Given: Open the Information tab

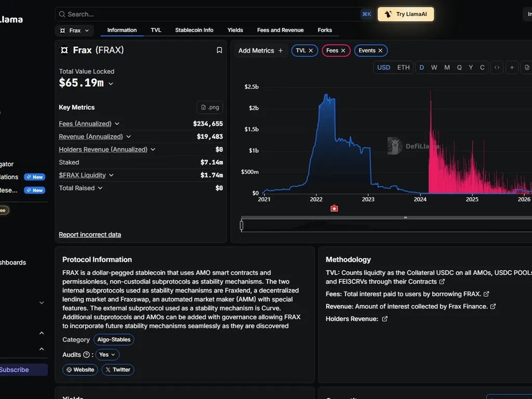Looking at the screenshot, I should (122, 30).
